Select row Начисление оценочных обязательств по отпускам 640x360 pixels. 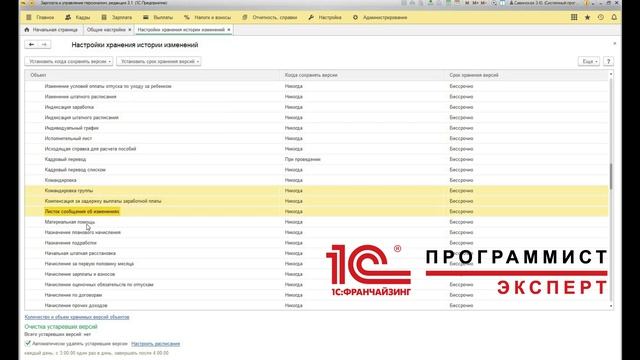coord(316,285)
